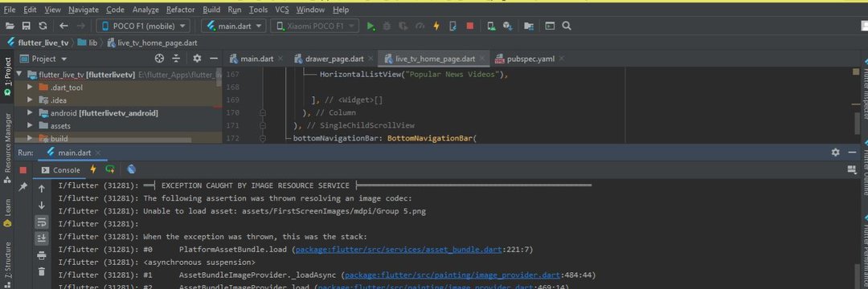Hide the Project panel with minus icon
868x289 pixels.
215,59
